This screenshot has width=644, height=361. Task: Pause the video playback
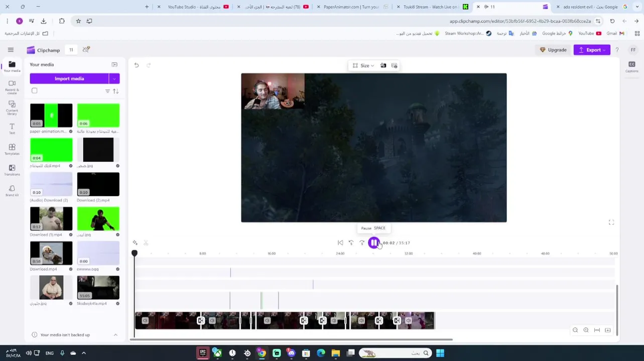pyautogui.click(x=373, y=243)
